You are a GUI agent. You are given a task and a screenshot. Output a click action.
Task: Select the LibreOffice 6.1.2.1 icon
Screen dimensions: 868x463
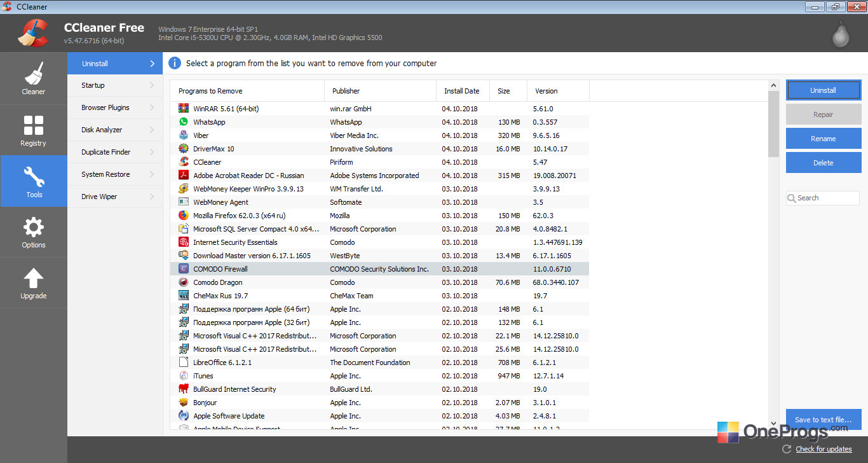pyautogui.click(x=184, y=363)
